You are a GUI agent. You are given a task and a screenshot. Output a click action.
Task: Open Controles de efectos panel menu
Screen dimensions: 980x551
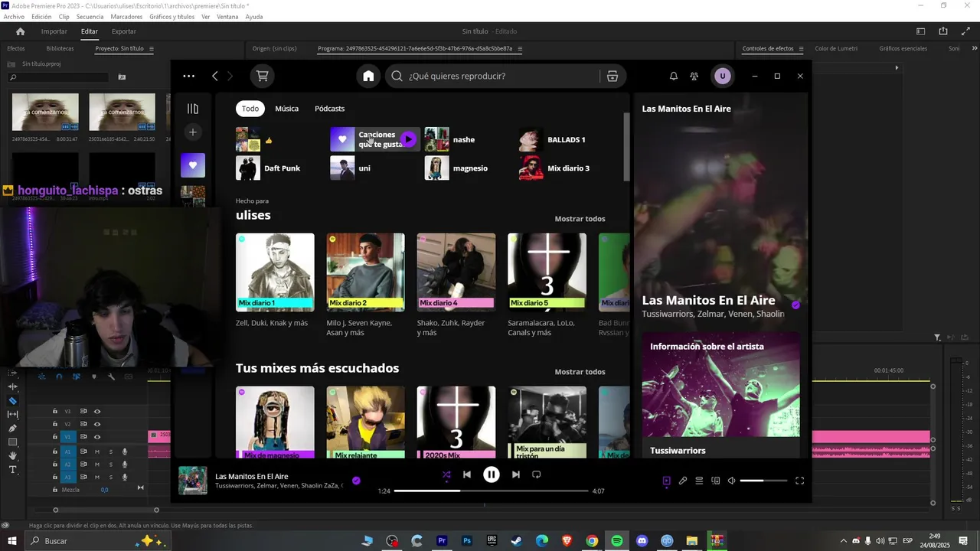coord(802,48)
